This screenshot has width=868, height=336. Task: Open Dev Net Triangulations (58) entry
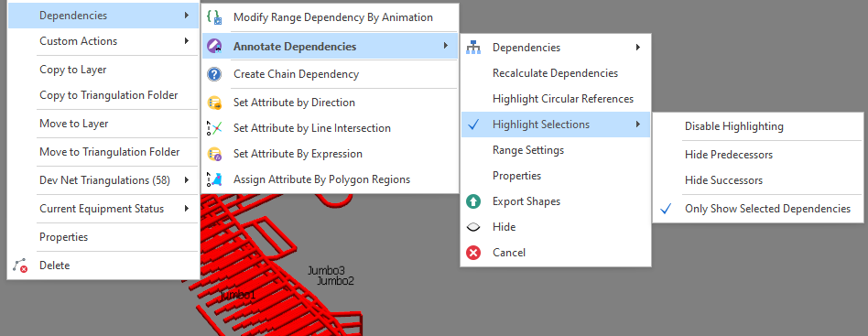click(x=103, y=180)
